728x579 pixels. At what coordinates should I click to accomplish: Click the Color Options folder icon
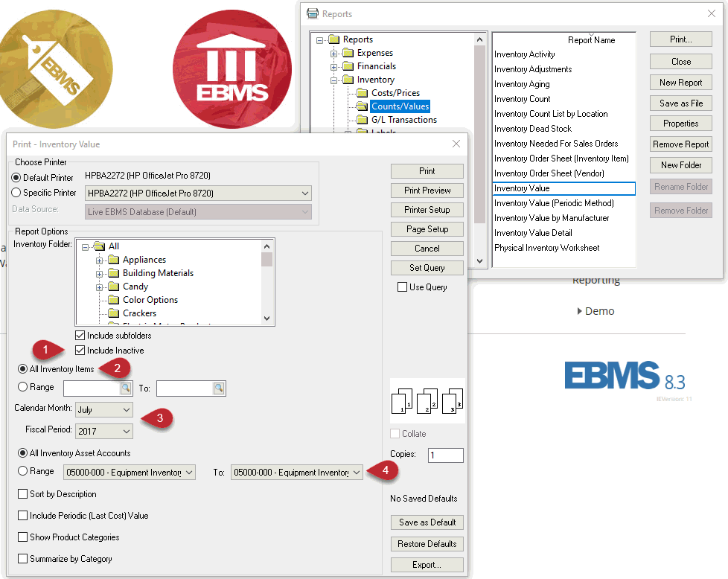[x=114, y=300]
